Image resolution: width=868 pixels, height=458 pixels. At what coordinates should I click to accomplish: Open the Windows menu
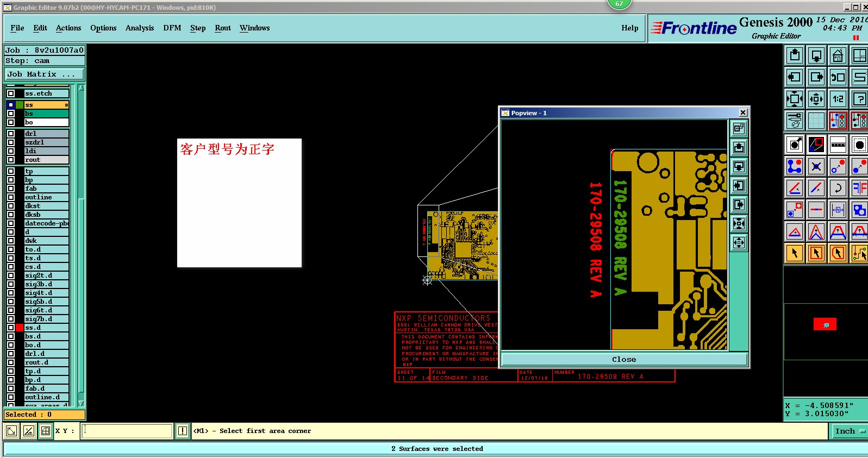[x=255, y=28]
